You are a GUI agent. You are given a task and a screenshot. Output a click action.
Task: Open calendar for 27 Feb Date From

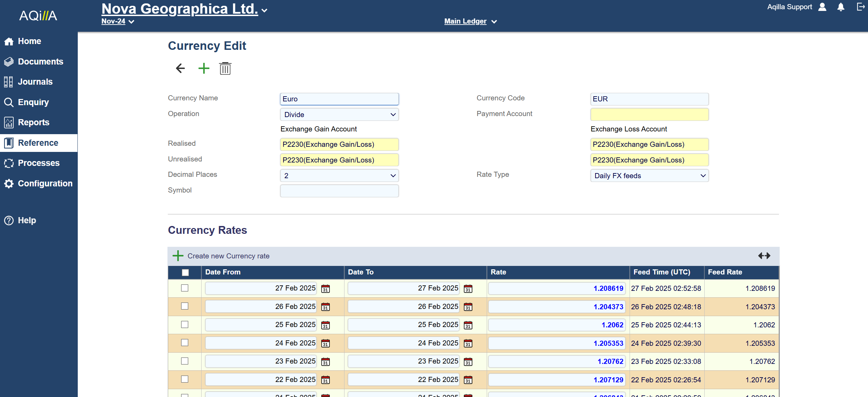(x=325, y=289)
